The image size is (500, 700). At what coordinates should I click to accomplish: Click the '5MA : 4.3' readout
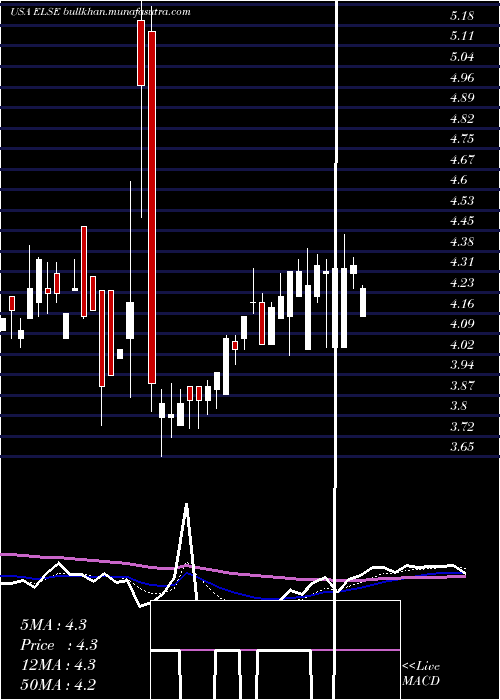pos(53,625)
